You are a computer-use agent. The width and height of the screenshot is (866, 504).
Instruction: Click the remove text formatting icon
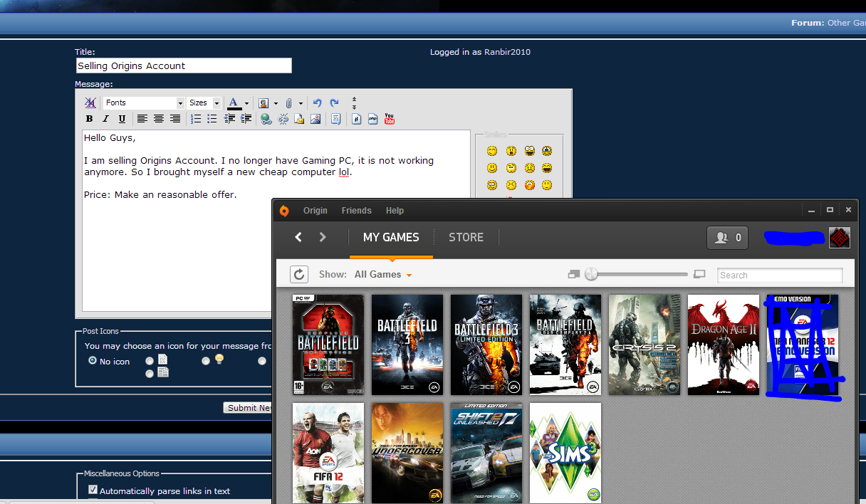point(90,103)
